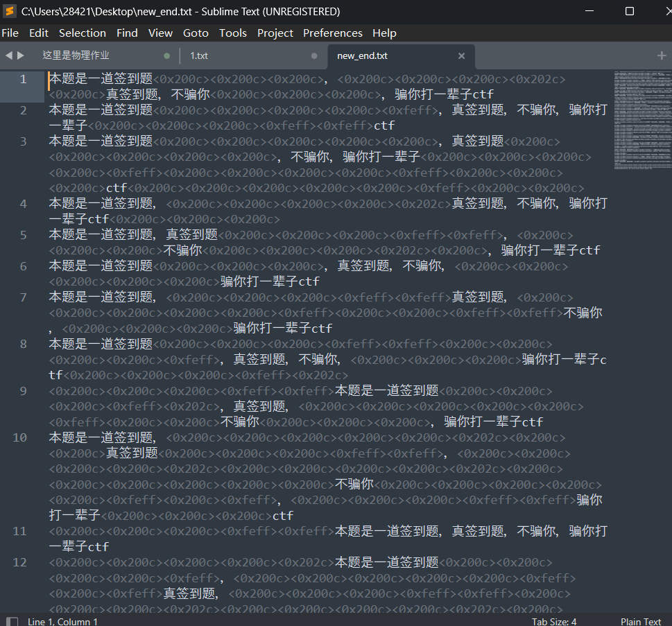
Task: Change Plain Text syntax selector
Action: pyautogui.click(x=641, y=621)
